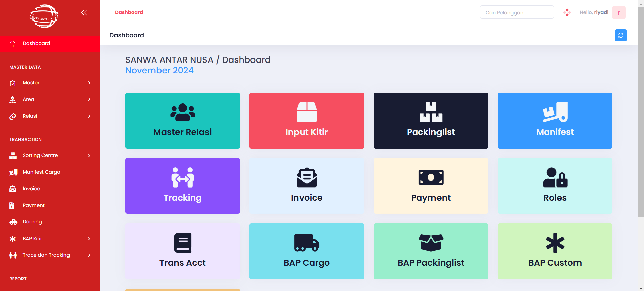The image size is (644, 291).
Task: Open the Tracking people-arrows tile
Action: coord(183,186)
